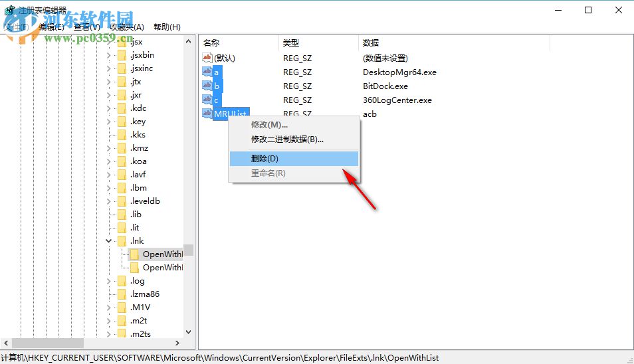Collapse the .lnk key
This screenshot has height=364, width=634.
point(108,241)
